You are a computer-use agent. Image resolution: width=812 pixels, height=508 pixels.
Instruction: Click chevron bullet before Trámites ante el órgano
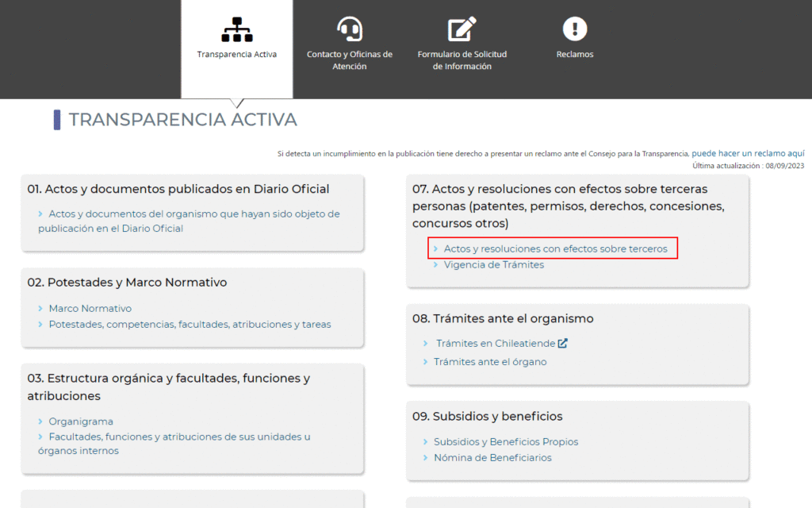425,362
